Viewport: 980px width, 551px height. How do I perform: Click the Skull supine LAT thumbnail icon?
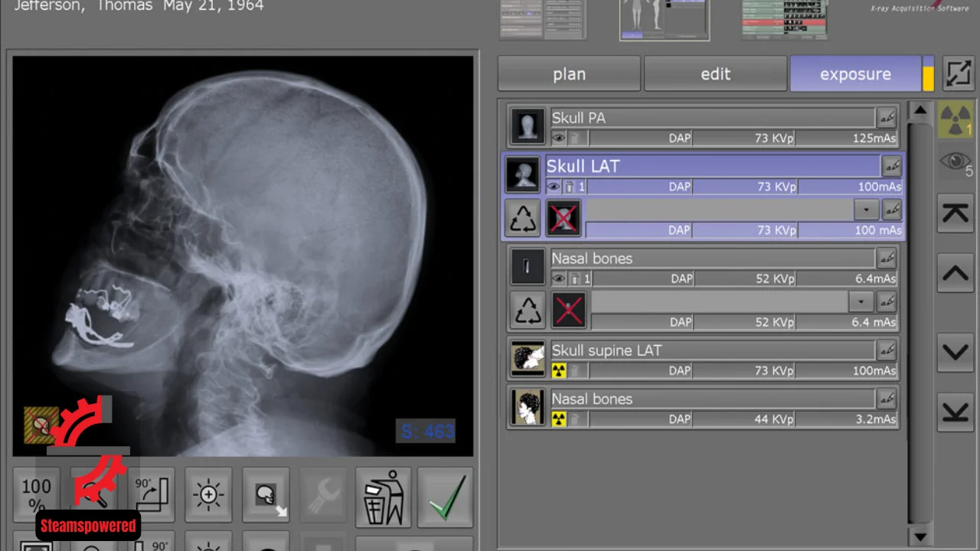pyautogui.click(x=528, y=359)
